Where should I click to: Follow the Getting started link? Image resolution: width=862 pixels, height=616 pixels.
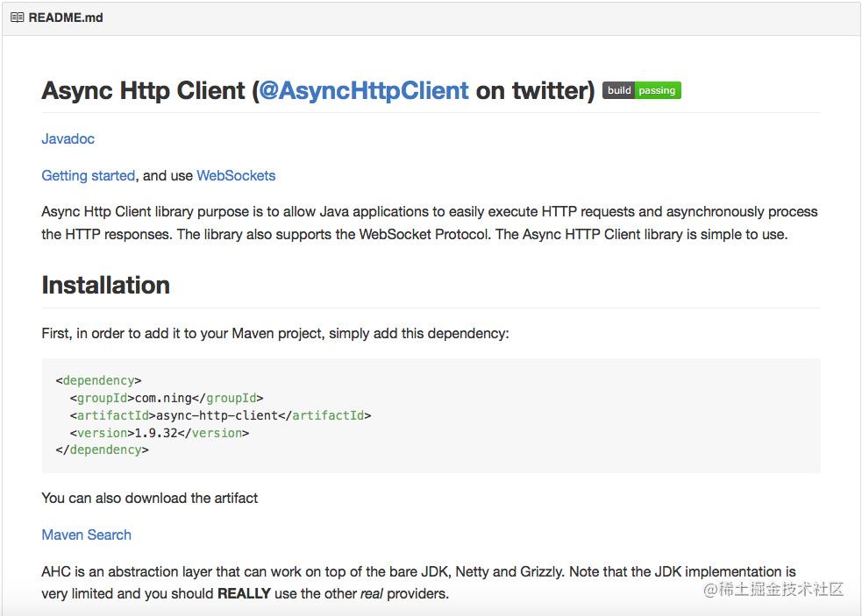coord(88,175)
